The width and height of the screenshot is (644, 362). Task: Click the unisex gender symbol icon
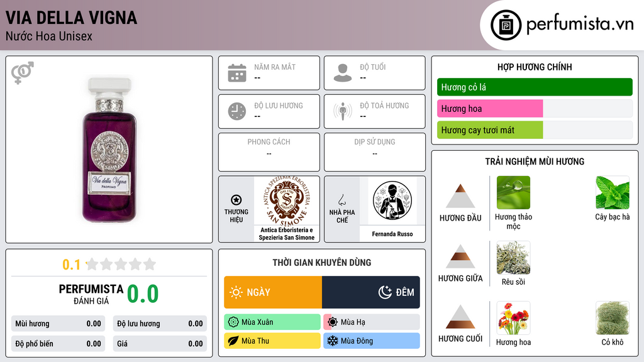(23, 73)
